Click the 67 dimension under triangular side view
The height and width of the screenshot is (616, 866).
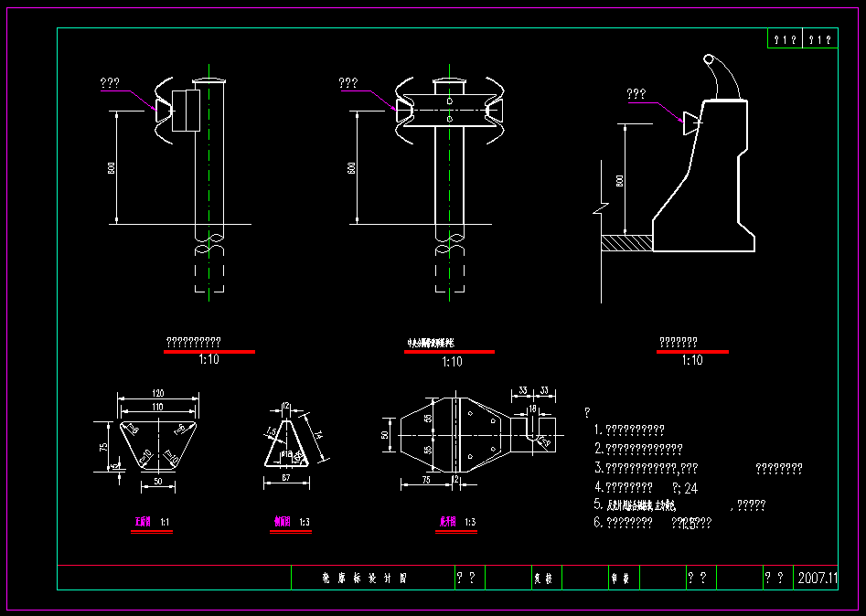point(285,477)
